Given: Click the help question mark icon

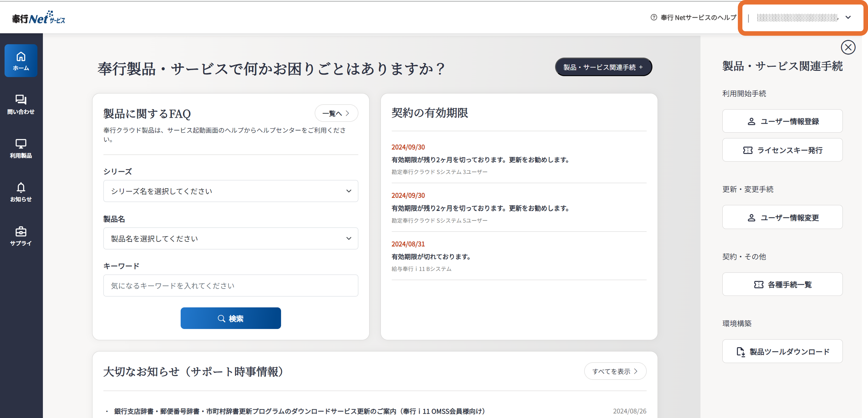Looking at the screenshot, I should [654, 17].
